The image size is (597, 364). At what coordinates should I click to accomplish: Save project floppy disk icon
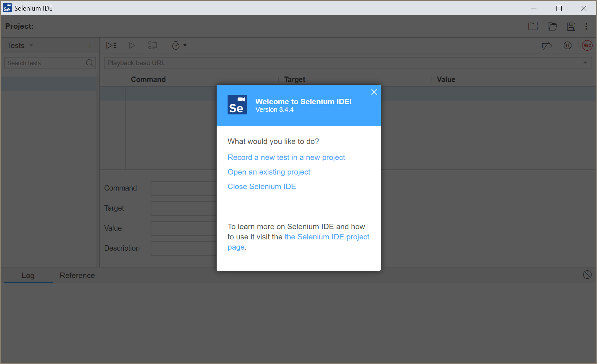pos(571,26)
